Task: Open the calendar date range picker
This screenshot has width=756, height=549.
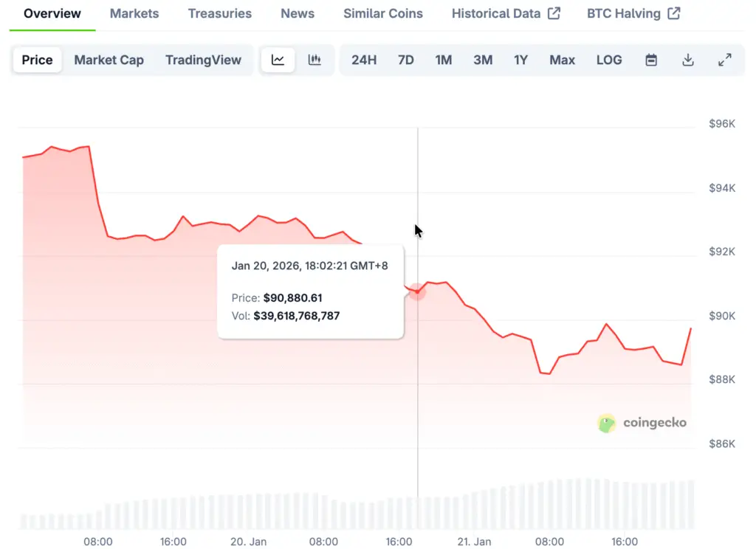Action: 651,61
